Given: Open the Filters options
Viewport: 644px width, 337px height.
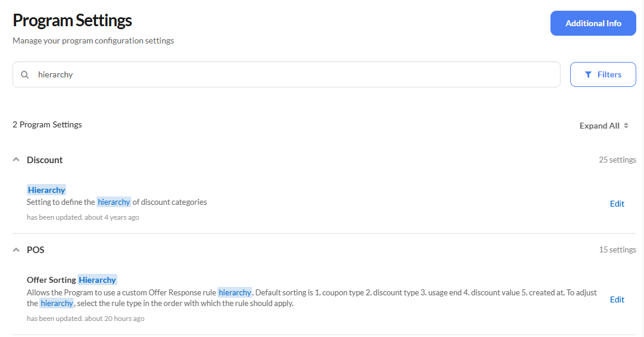Looking at the screenshot, I should click(602, 74).
